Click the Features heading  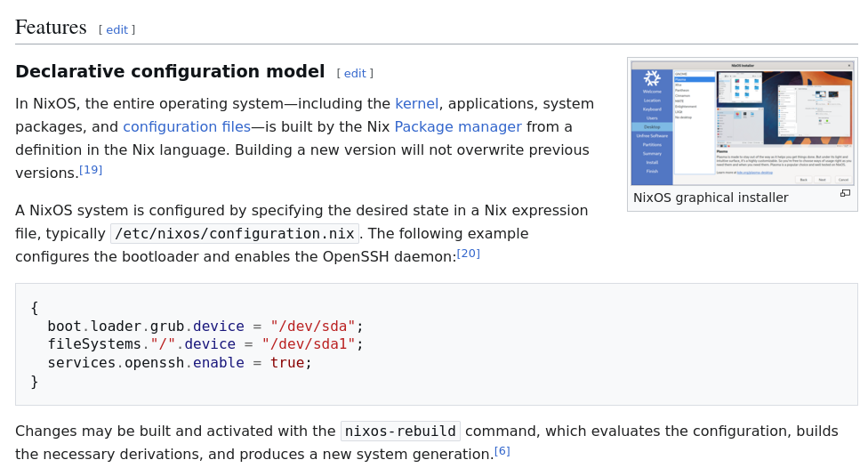[x=51, y=28]
